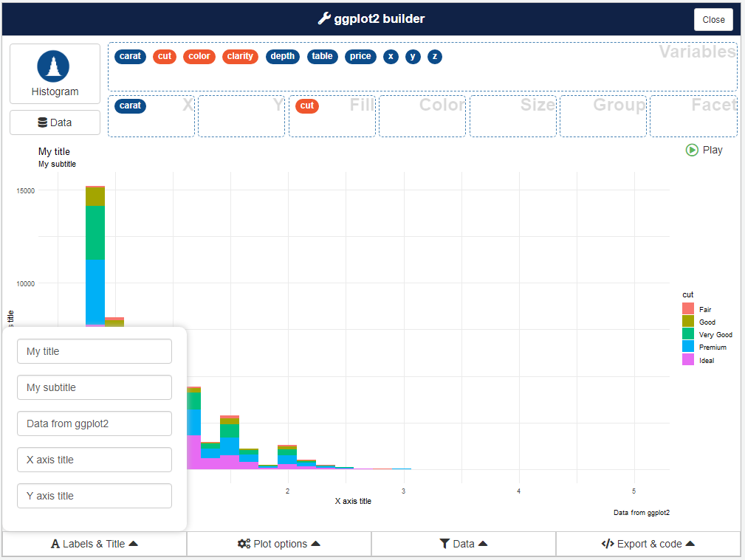Focus the My title text field
The height and width of the screenshot is (560, 745).
pos(95,351)
